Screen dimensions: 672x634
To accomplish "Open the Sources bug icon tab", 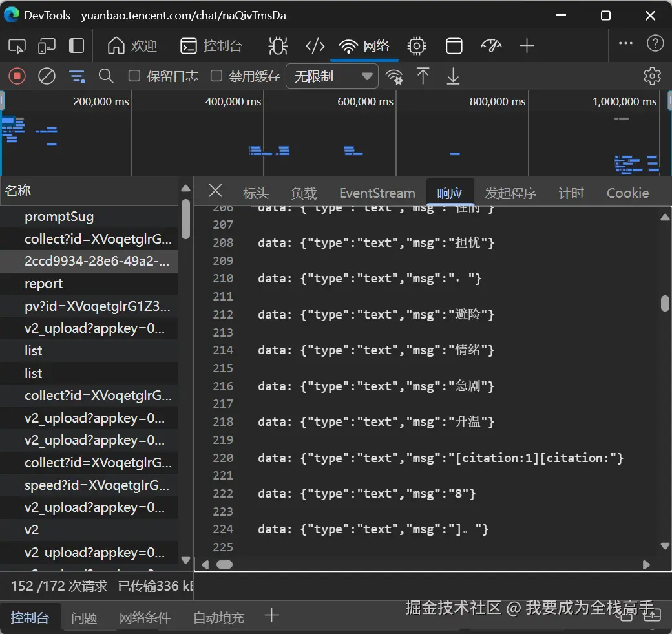I will (x=278, y=46).
